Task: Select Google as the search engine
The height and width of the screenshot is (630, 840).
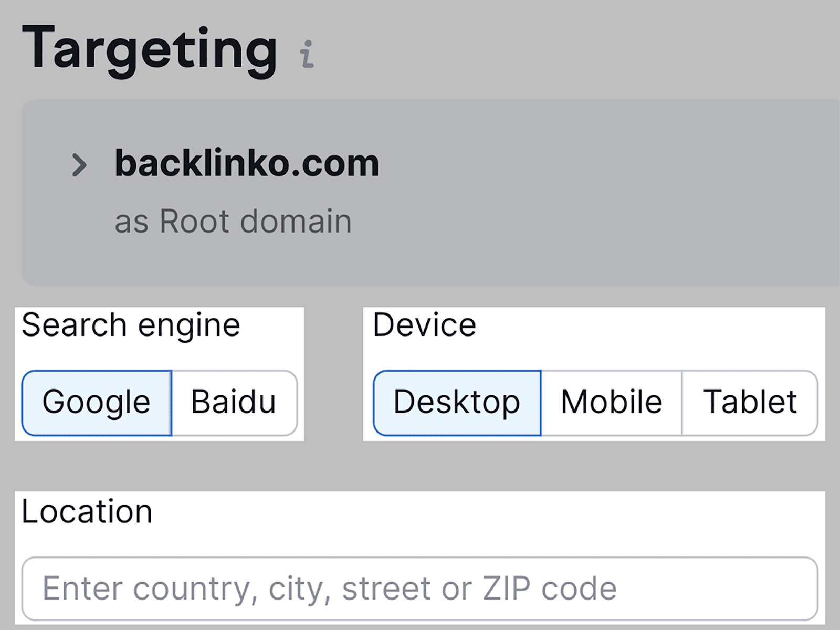Action: (97, 403)
